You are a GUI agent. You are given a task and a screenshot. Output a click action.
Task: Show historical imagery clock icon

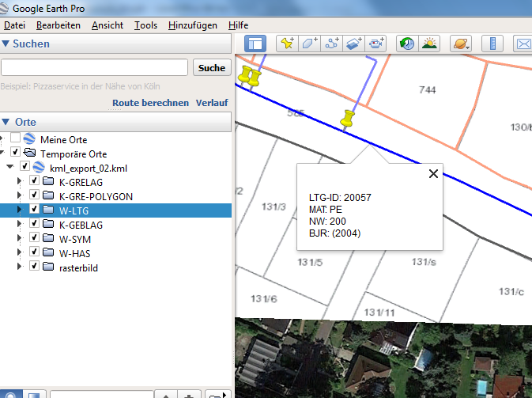click(x=406, y=44)
